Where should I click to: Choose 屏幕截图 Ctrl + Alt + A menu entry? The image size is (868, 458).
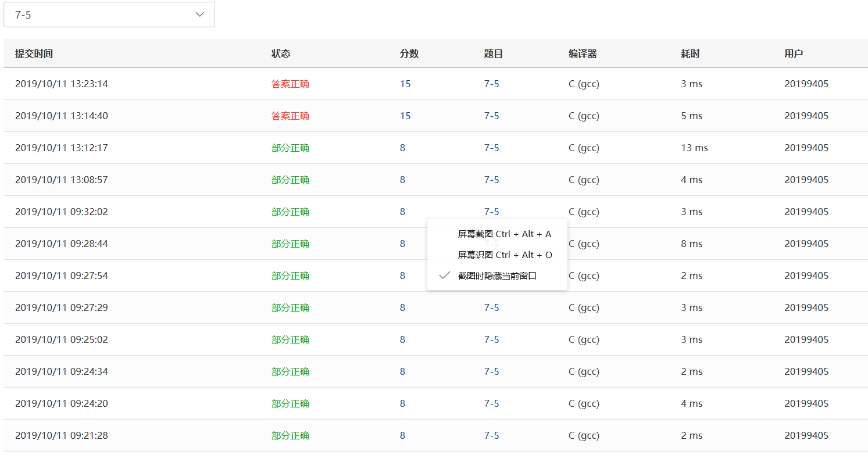[497, 234]
